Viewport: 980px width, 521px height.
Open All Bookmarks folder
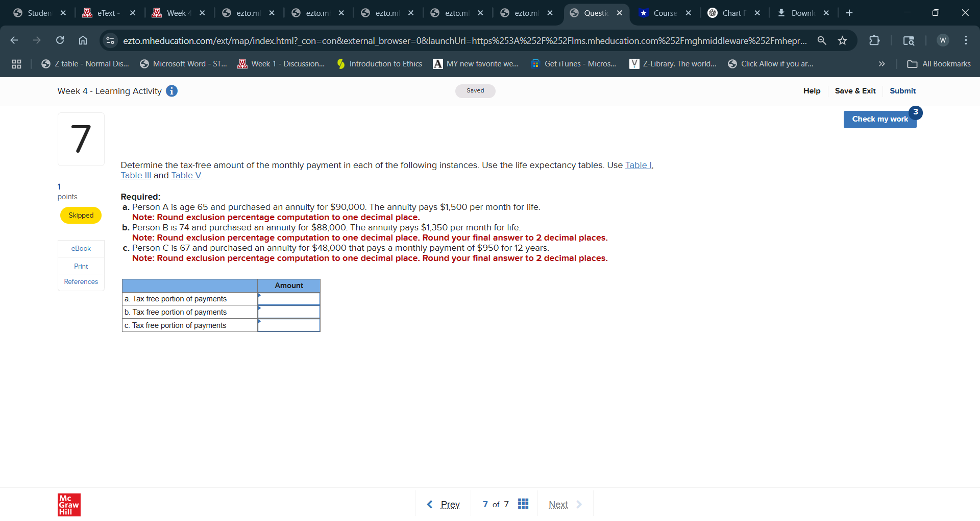click(939, 64)
